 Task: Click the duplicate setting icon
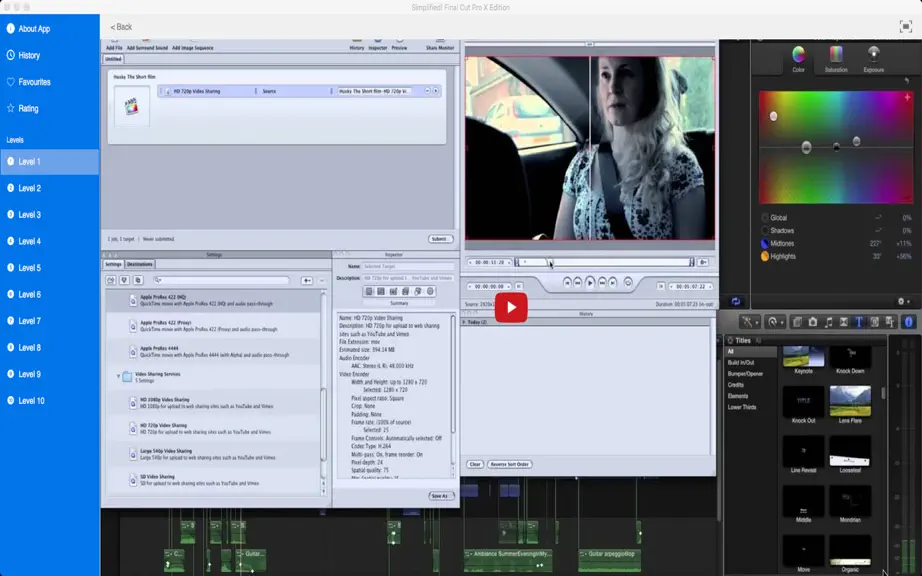coord(138,280)
